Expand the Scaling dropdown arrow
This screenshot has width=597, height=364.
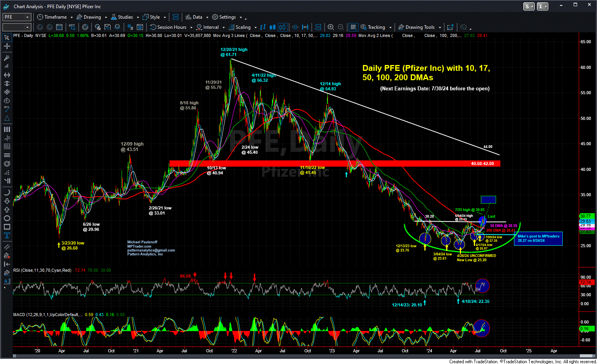[x=255, y=28]
